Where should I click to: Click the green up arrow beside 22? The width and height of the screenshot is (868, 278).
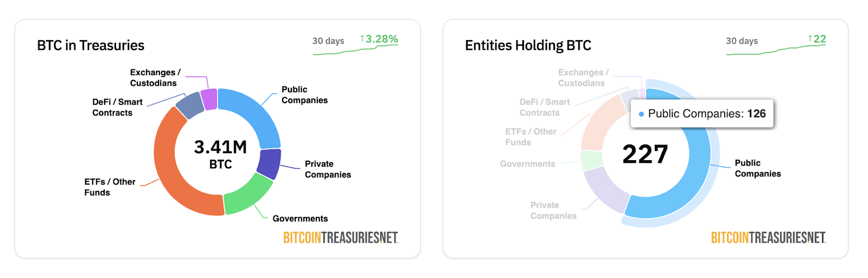(810, 39)
